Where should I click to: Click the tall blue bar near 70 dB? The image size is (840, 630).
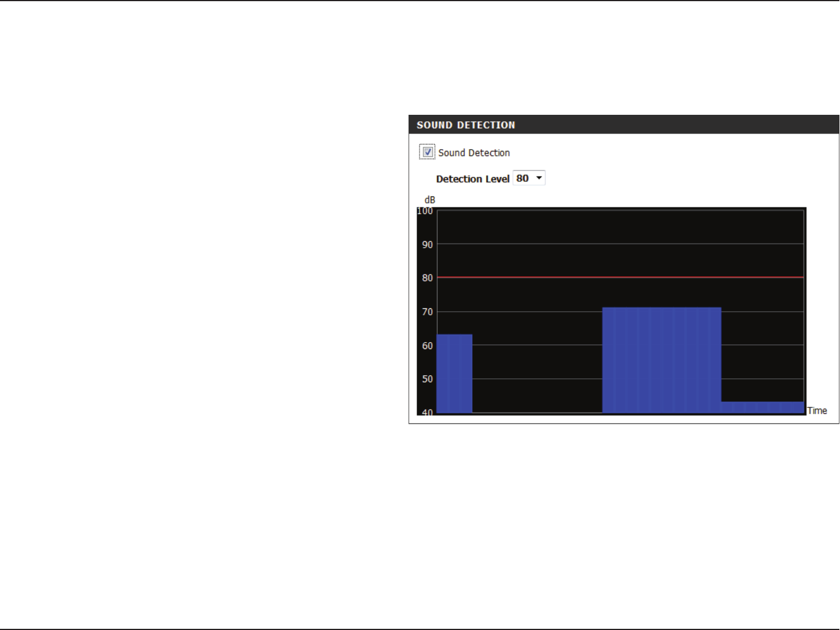click(662, 360)
